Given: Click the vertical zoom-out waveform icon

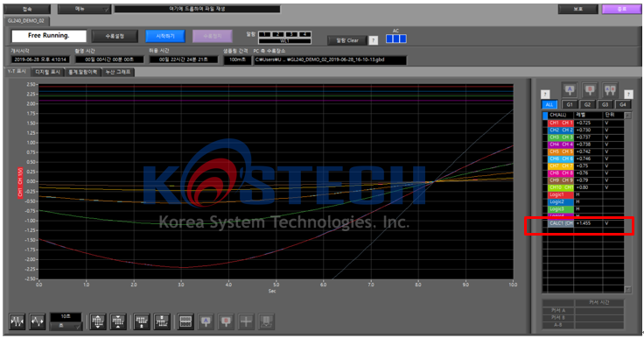Looking at the screenshot, I should tap(118, 321).
